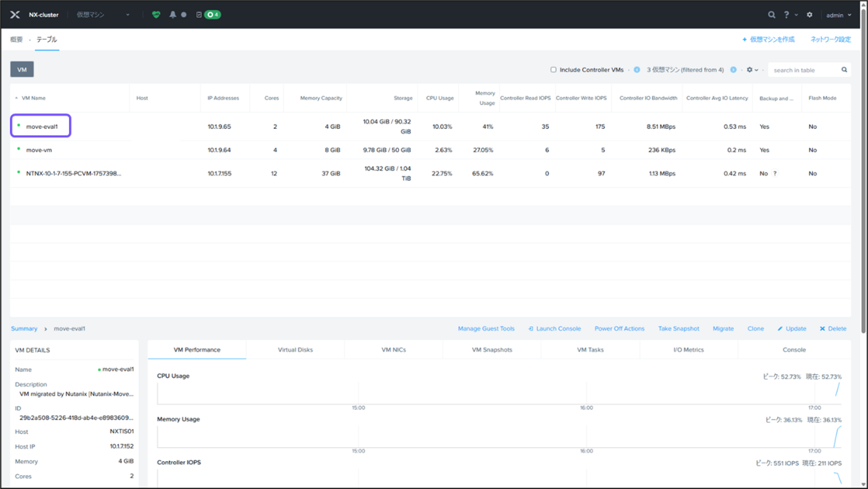Switch to the 概要 tab
The image size is (868, 489).
(x=17, y=40)
